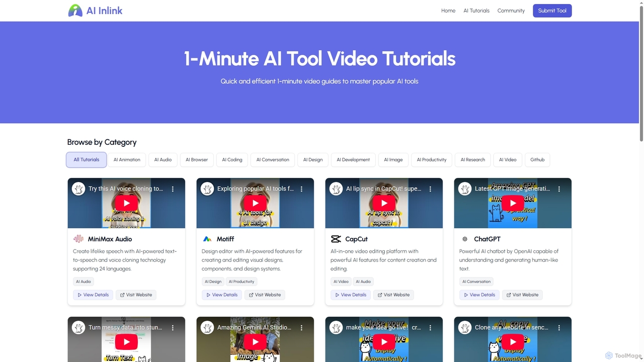Open the three-dot menu on voice cloning video
This screenshot has width=644, height=362.
tap(173, 189)
